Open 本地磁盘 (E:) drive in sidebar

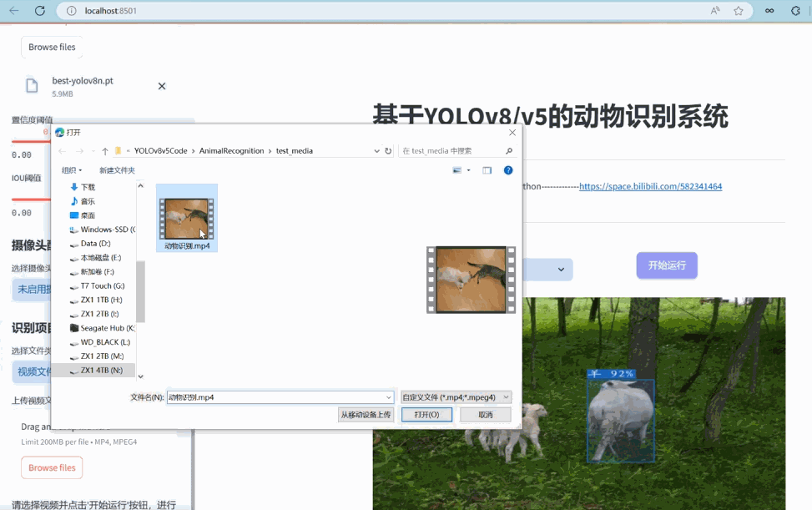pos(95,257)
